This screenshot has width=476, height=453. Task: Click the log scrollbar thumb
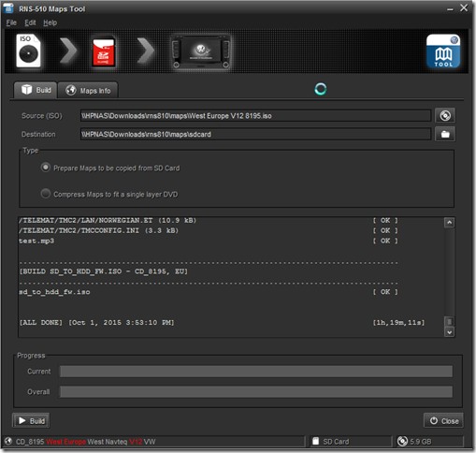(449, 321)
